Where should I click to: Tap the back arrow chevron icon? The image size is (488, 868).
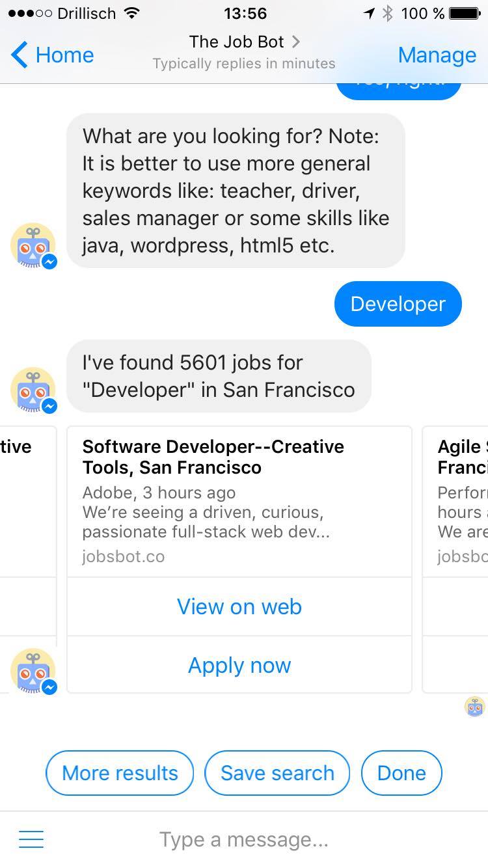click(x=20, y=55)
